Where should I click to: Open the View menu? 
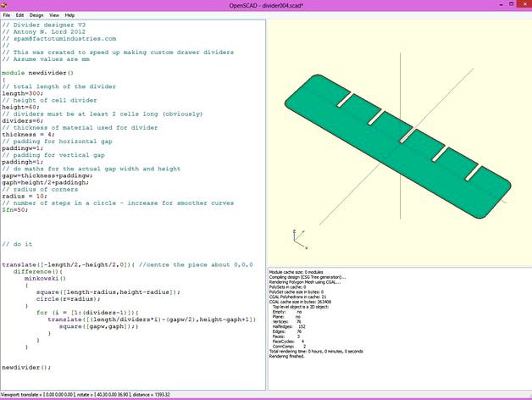point(54,15)
